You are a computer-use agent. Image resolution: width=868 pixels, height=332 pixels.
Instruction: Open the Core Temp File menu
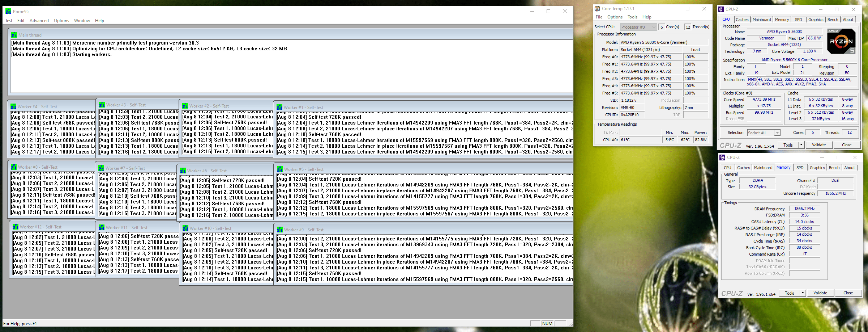[x=599, y=17]
